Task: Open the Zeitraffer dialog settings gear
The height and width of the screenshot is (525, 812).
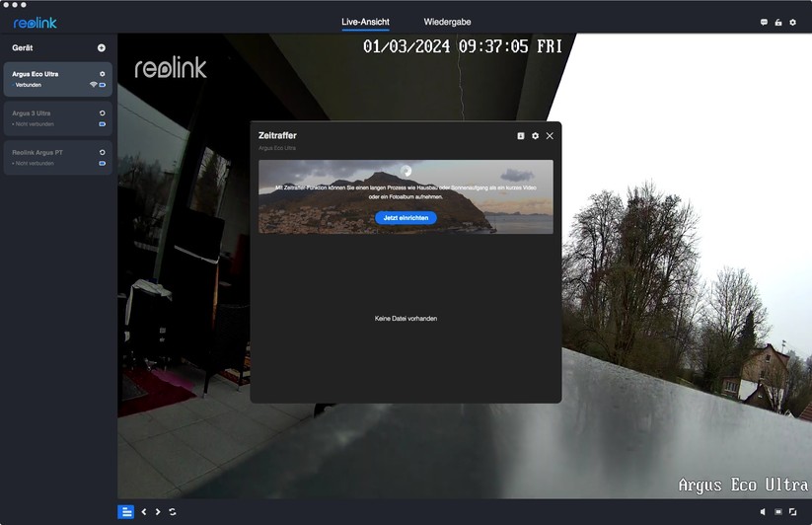Action: click(x=535, y=135)
